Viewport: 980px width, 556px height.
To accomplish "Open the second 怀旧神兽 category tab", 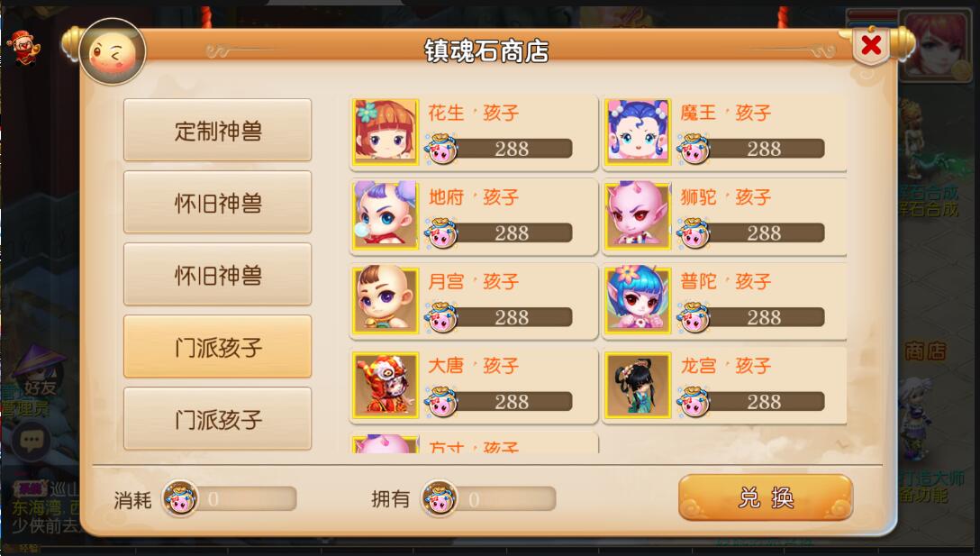I will pyautogui.click(x=217, y=275).
